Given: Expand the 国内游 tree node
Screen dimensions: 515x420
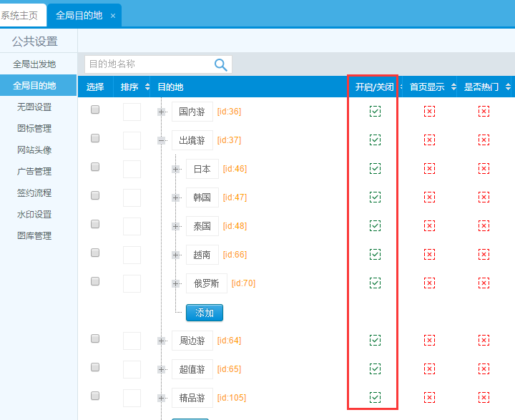Looking at the screenshot, I should coord(162,112).
